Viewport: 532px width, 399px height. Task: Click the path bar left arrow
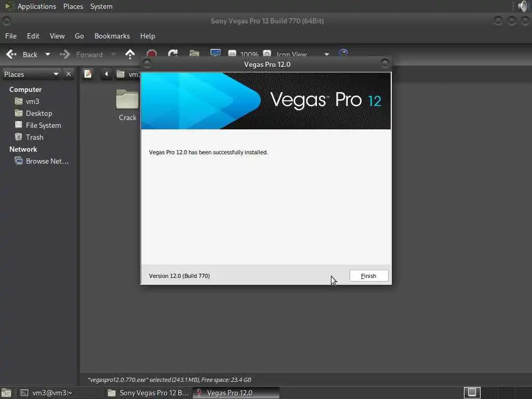point(106,74)
